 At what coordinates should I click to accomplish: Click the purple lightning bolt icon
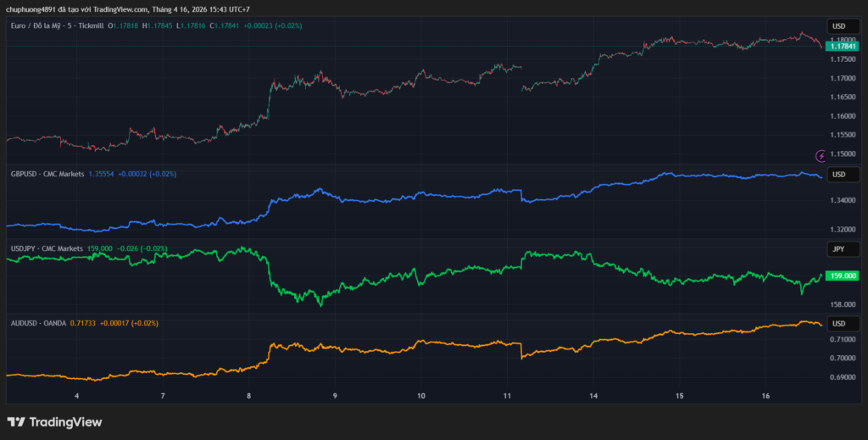[821, 155]
